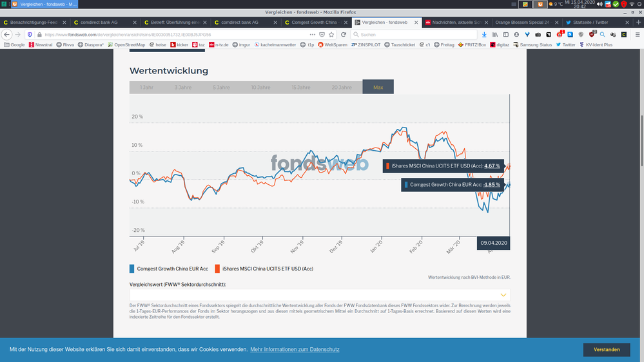644x362 pixels.
Task: Click the camera screenshot extension icon
Action: [538, 34]
